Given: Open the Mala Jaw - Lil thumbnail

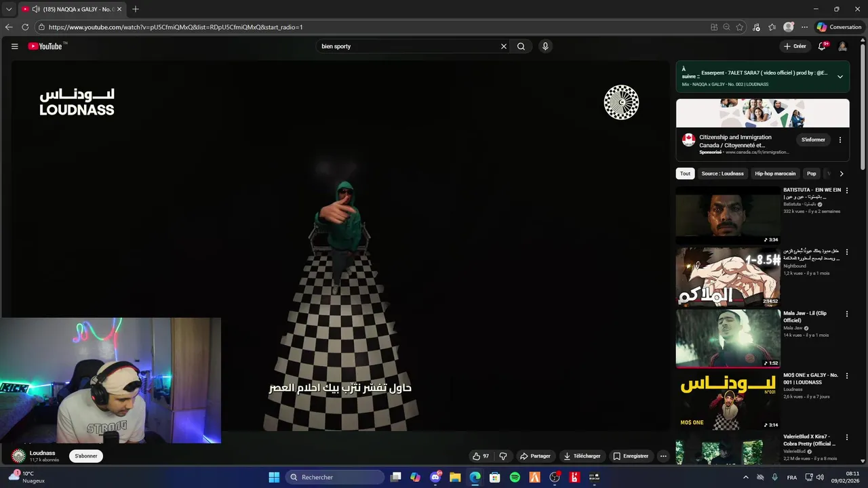Looking at the screenshot, I should pyautogui.click(x=728, y=338).
